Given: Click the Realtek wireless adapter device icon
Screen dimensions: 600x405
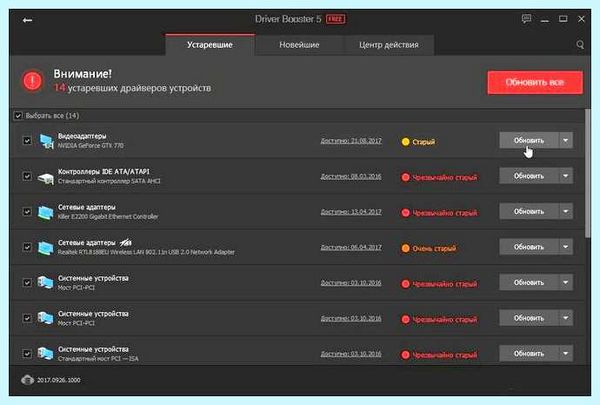Looking at the screenshot, I should point(46,248).
